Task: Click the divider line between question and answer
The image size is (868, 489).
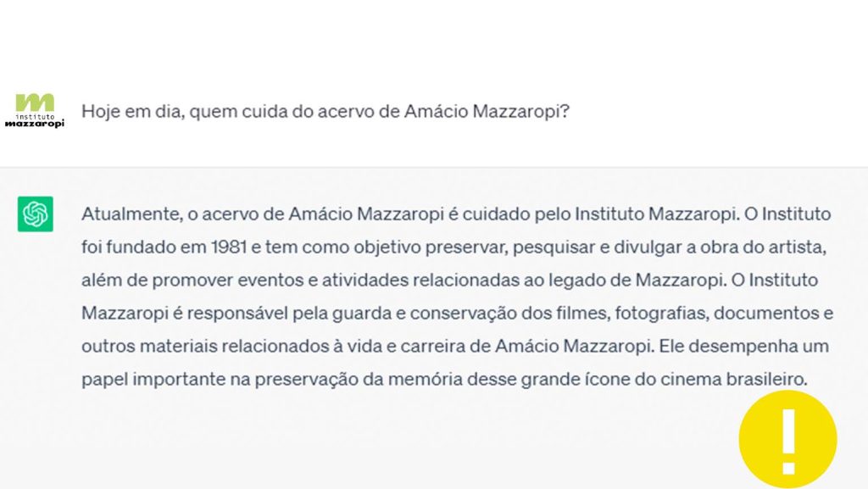Action: tap(434, 167)
